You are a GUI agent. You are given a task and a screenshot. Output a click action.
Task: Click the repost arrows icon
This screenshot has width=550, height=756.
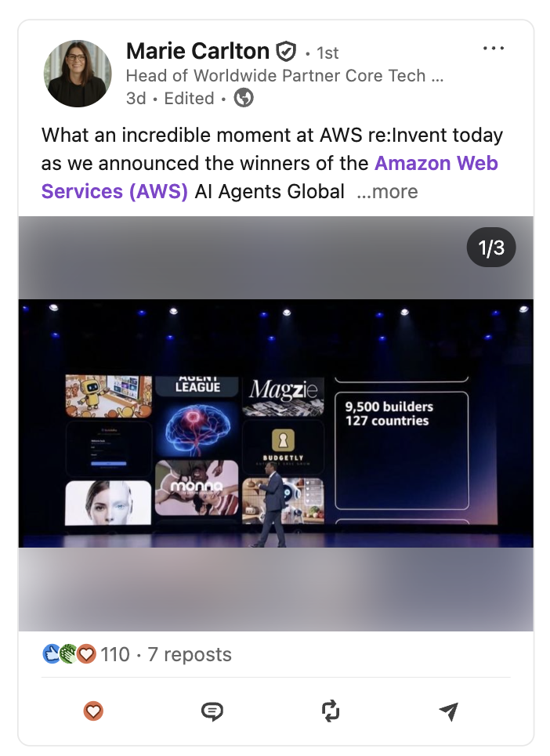click(x=331, y=711)
